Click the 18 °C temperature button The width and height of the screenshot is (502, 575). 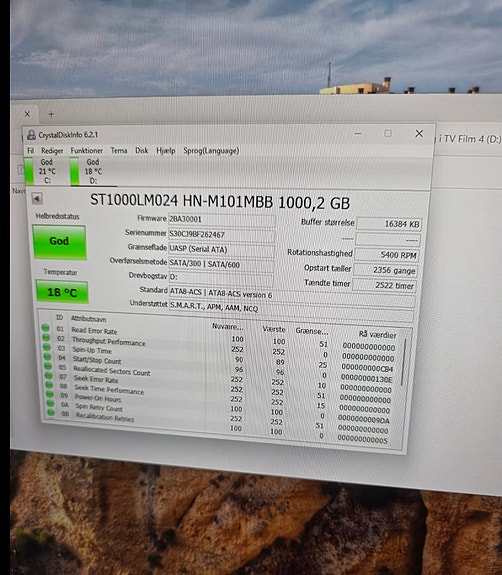pos(62,292)
